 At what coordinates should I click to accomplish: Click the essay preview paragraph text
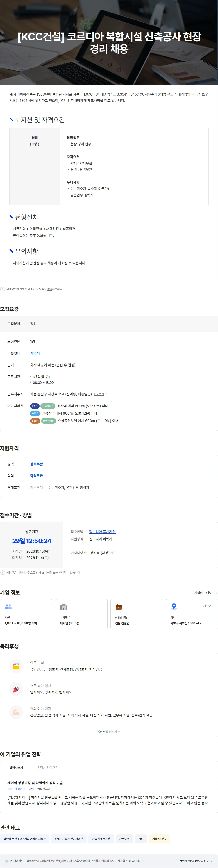pyautogui.click(x=109, y=800)
